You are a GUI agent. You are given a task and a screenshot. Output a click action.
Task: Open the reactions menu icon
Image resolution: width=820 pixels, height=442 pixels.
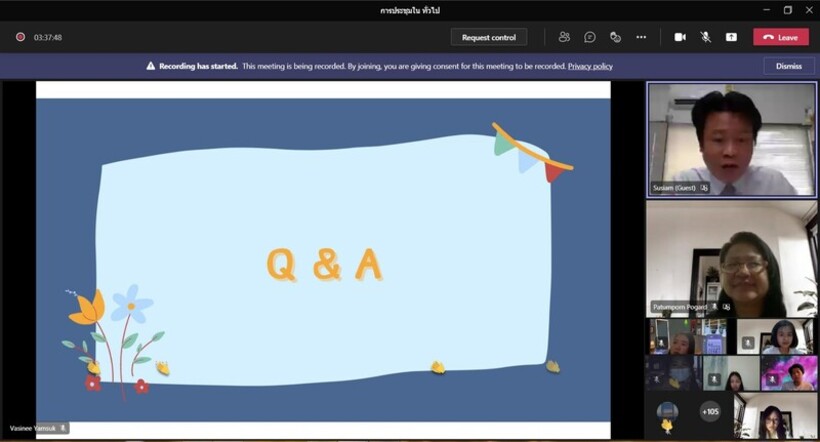coord(615,37)
